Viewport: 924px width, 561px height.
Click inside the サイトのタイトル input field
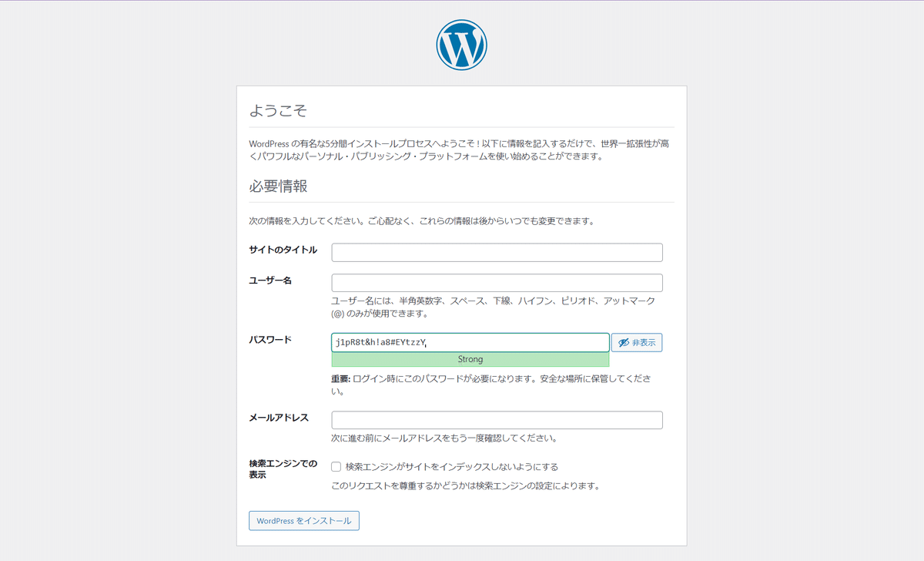(x=497, y=252)
